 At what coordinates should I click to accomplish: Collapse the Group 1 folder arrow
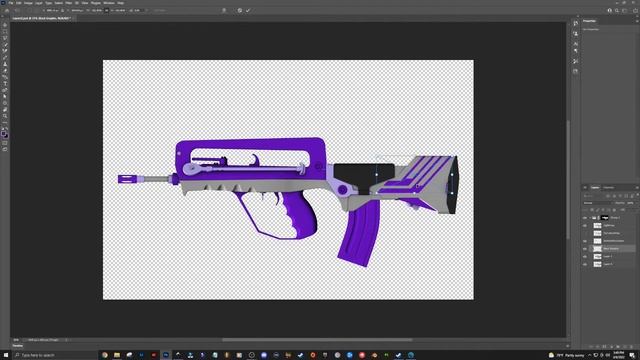[590, 218]
